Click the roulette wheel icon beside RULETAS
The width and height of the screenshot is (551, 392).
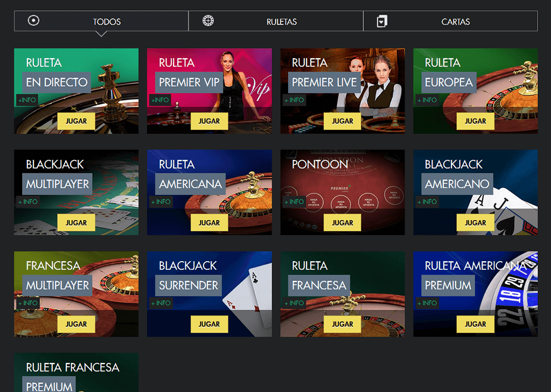coord(208,20)
